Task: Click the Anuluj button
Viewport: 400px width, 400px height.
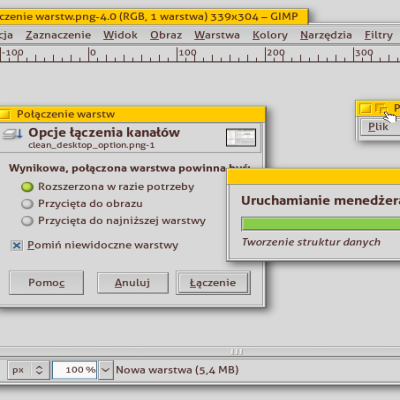Action: click(x=133, y=283)
